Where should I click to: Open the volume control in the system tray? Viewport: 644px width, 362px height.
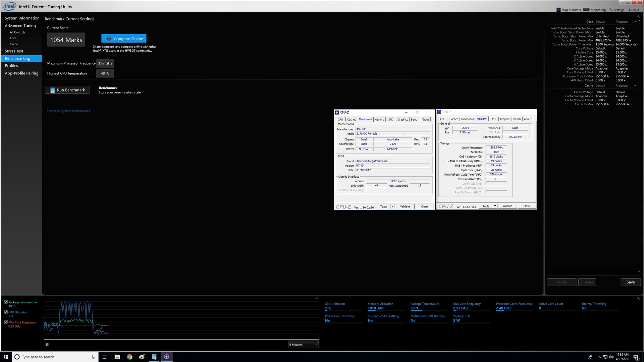(x=611, y=357)
